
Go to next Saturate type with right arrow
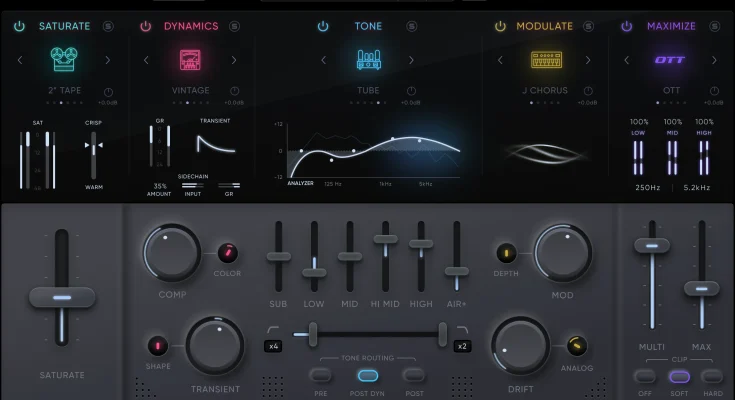(x=108, y=60)
